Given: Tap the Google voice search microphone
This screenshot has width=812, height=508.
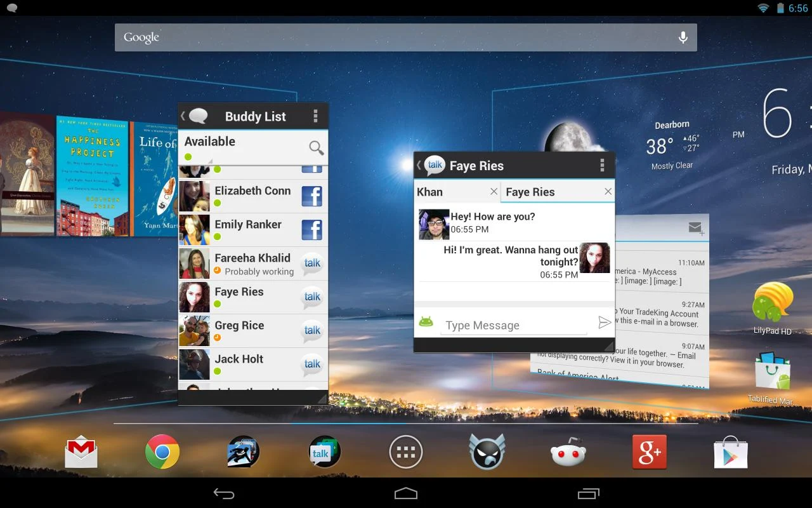Looking at the screenshot, I should (x=683, y=37).
